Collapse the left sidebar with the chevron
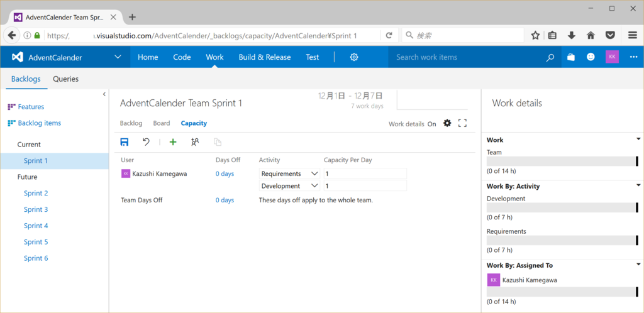Image resolution: width=644 pixels, height=313 pixels. tap(104, 94)
